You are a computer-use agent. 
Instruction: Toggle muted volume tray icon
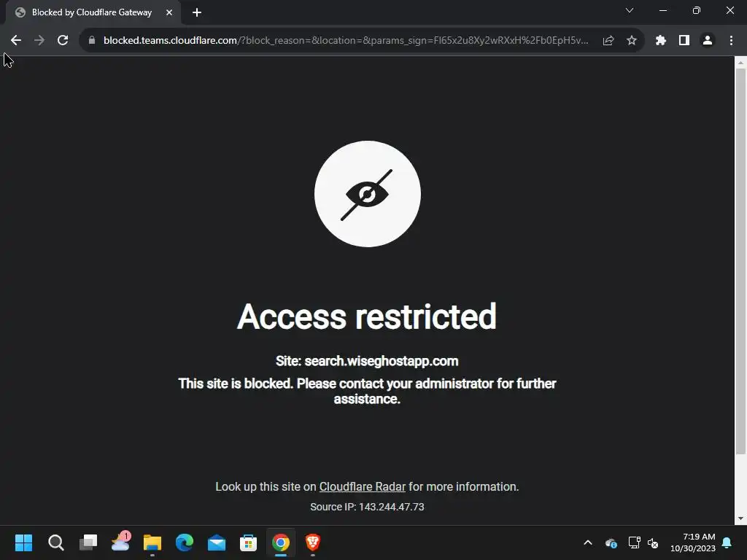click(x=653, y=542)
